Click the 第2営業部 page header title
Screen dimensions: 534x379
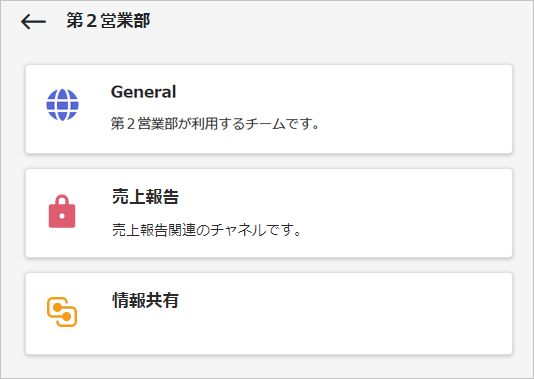[x=108, y=20]
